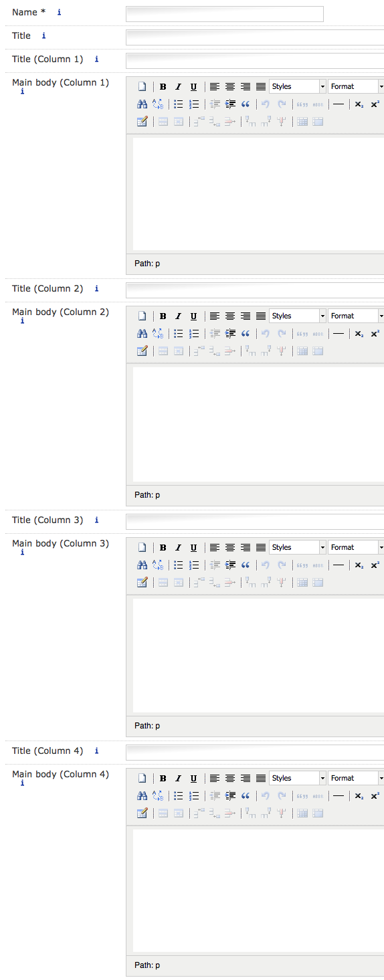
Task: Insert horizontal rule in Column 2 editor
Action: [x=339, y=333]
